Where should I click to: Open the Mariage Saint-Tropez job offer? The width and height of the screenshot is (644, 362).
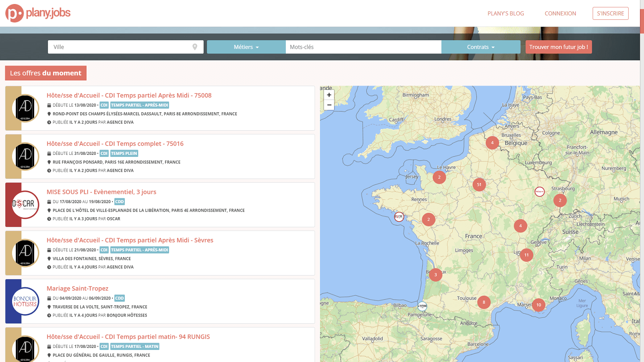[x=77, y=288]
